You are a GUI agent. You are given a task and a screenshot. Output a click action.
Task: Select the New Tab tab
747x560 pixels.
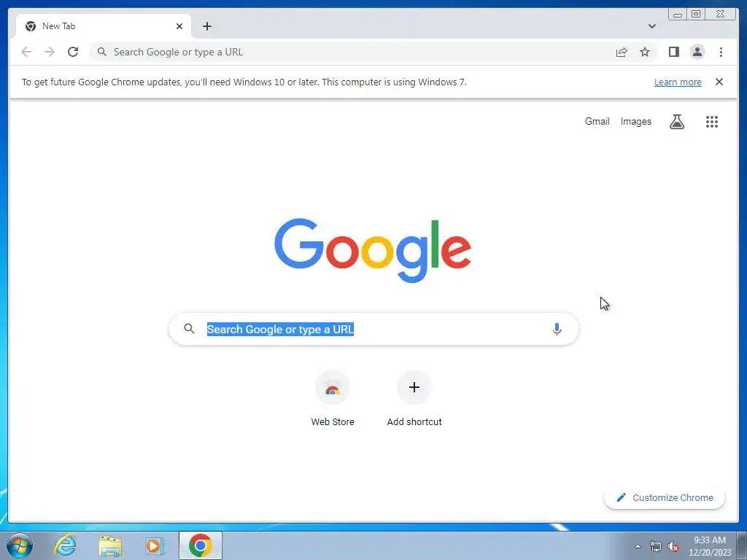[x=104, y=26]
